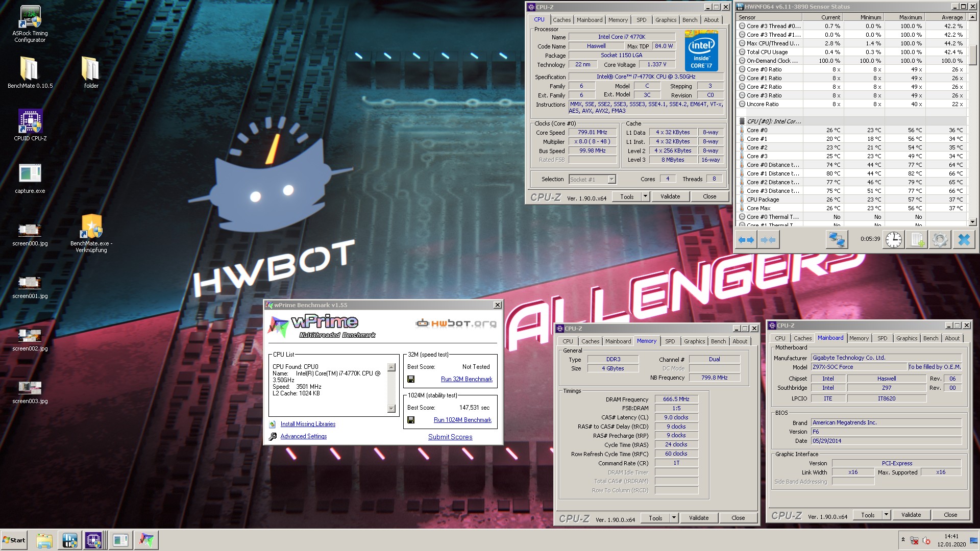The width and height of the screenshot is (980, 551).
Task: Click DRAM Frequency value 666.5 MHz
Action: (676, 399)
